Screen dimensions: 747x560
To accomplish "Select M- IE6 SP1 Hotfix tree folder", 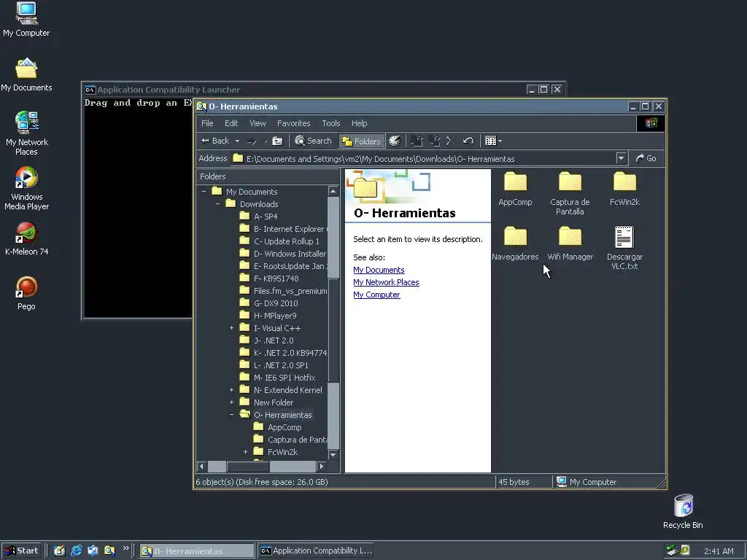I will click(285, 378).
